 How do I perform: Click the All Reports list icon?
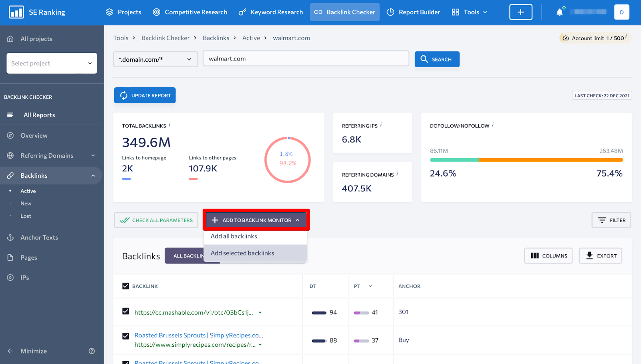[x=10, y=115]
